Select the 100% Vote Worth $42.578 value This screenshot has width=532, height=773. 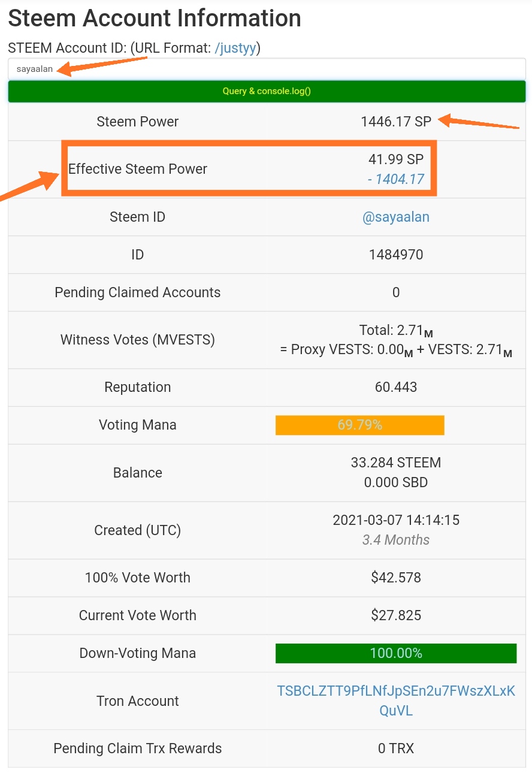point(395,578)
